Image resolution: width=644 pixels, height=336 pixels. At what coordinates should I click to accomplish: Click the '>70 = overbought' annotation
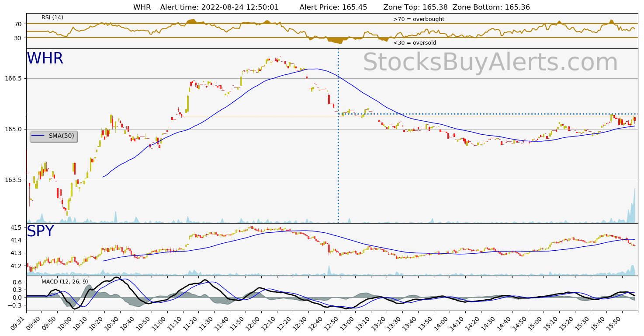click(x=419, y=19)
